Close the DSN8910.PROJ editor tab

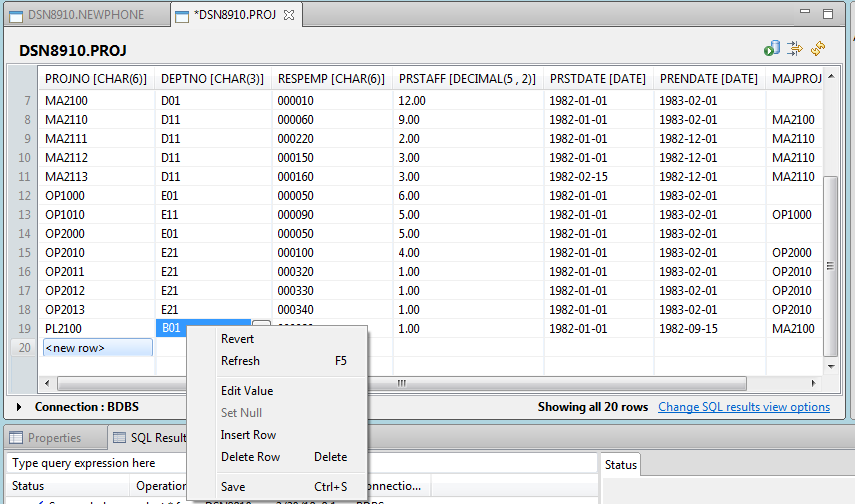click(x=289, y=15)
